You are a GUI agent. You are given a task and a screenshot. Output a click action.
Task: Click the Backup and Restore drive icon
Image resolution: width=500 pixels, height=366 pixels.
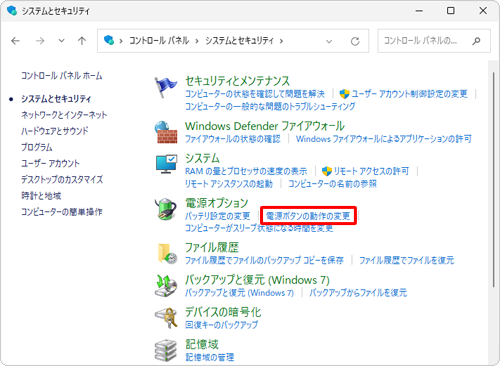(x=166, y=286)
